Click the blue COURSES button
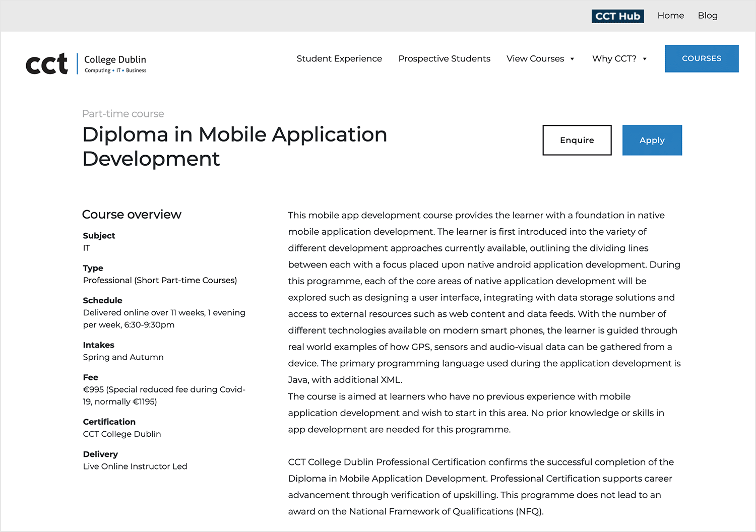The height and width of the screenshot is (532, 756). (x=702, y=58)
